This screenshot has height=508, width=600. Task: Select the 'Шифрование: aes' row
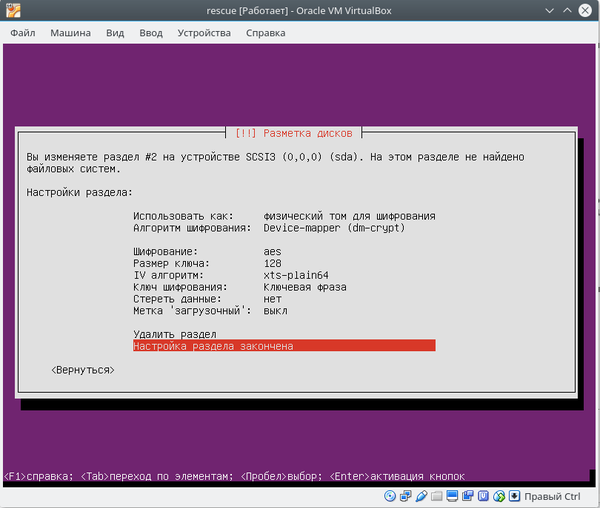207,252
